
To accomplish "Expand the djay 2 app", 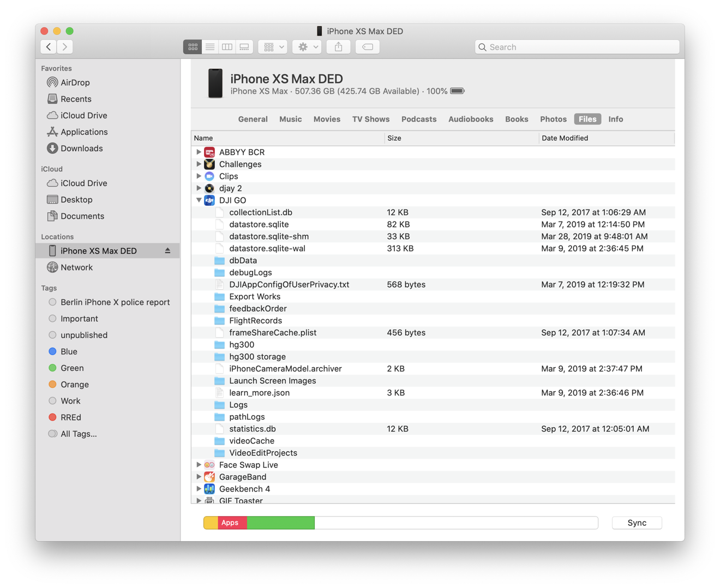I will pyautogui.click(x=199, y=188).
